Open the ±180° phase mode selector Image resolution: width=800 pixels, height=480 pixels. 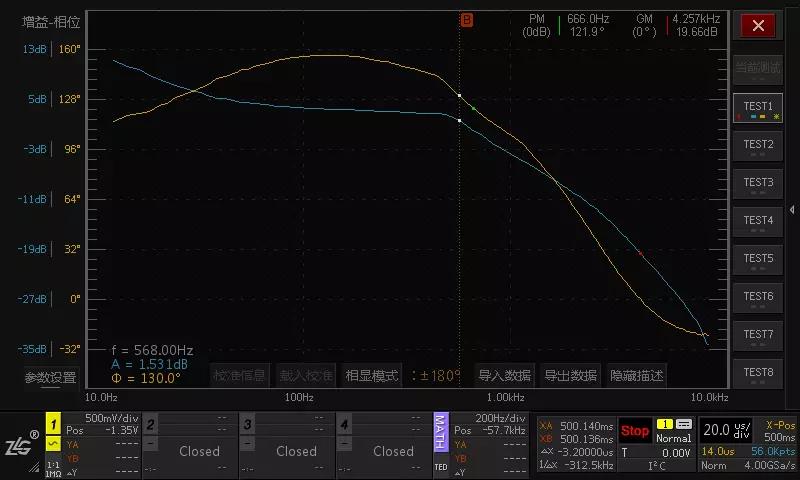tap(436, 376)
